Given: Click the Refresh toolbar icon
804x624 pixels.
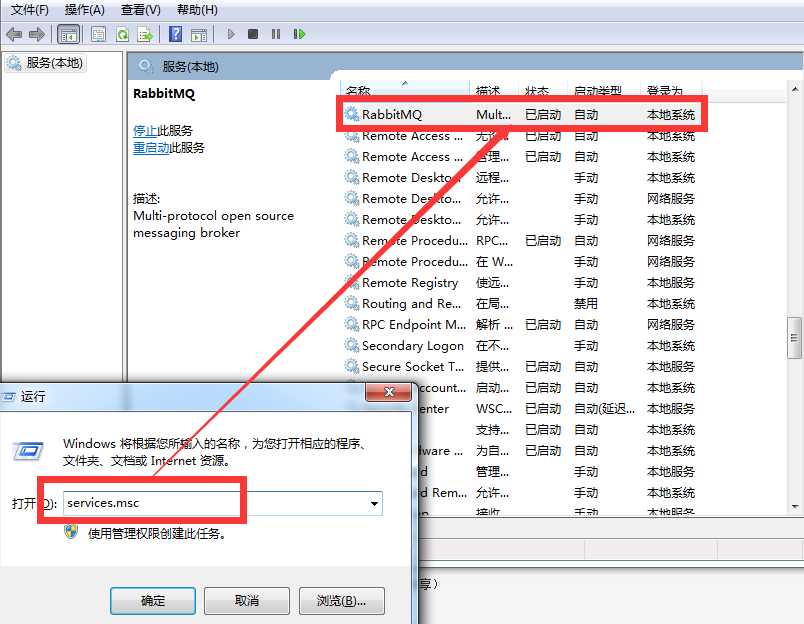Looking at the screenshot, I should coord(123,34).
